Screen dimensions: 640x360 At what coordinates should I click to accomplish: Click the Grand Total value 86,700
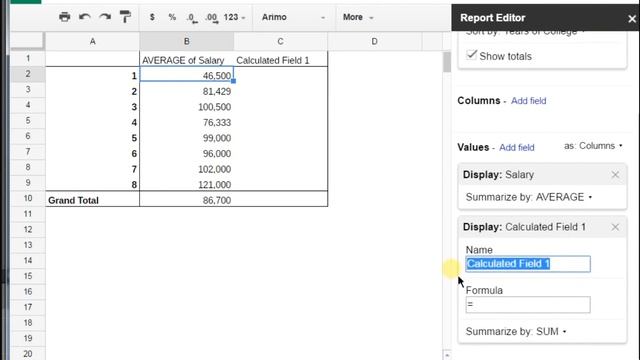(187, 200)
